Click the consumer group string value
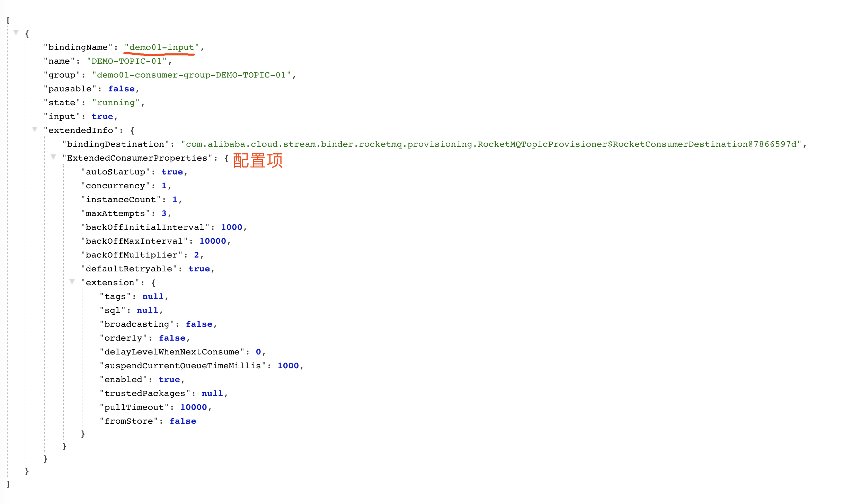 [191, 75]
